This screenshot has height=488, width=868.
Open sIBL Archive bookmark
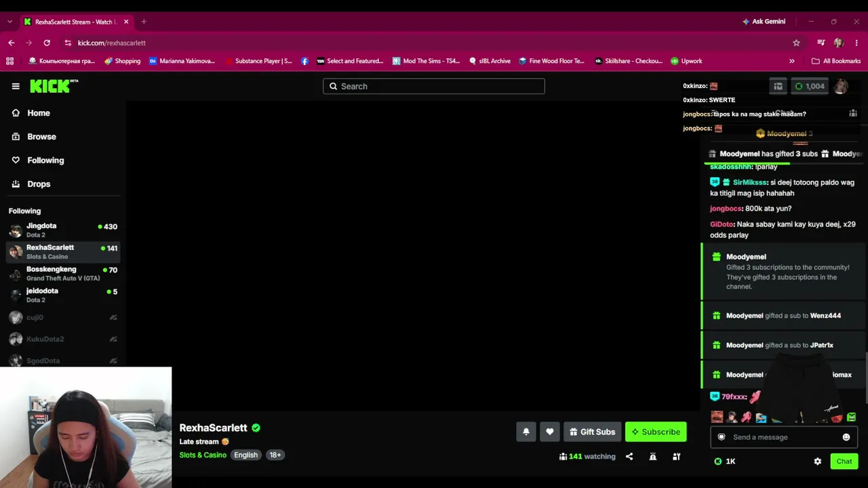pyautogui.click(x=490, y=61)
